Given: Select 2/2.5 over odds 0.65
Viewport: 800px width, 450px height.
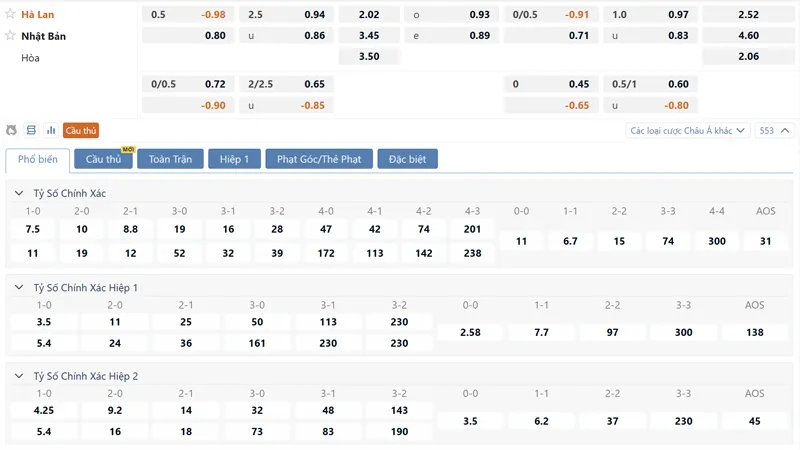Looking at the screenshot, I should pos(286,84).
